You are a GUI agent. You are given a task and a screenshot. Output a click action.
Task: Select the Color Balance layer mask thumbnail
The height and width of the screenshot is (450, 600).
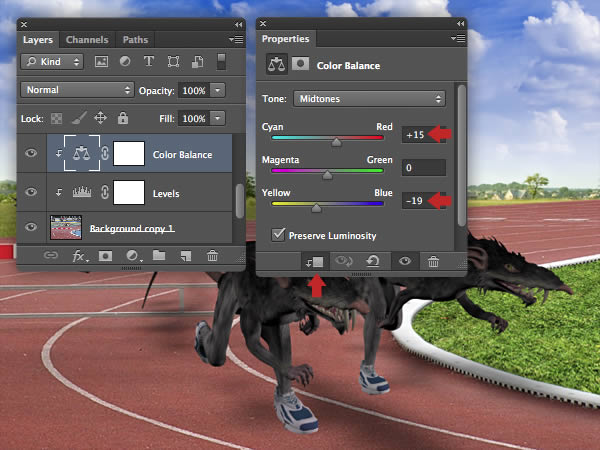tap(129, 153)
